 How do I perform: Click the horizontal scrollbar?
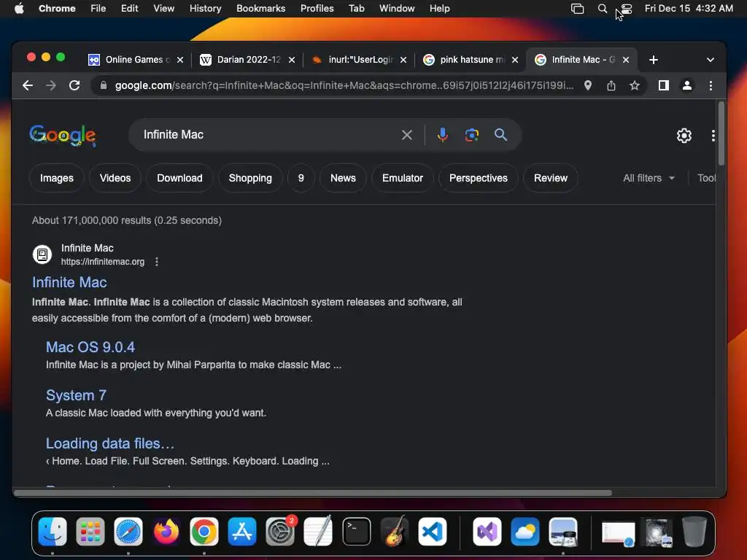click(x=312, y=493)
